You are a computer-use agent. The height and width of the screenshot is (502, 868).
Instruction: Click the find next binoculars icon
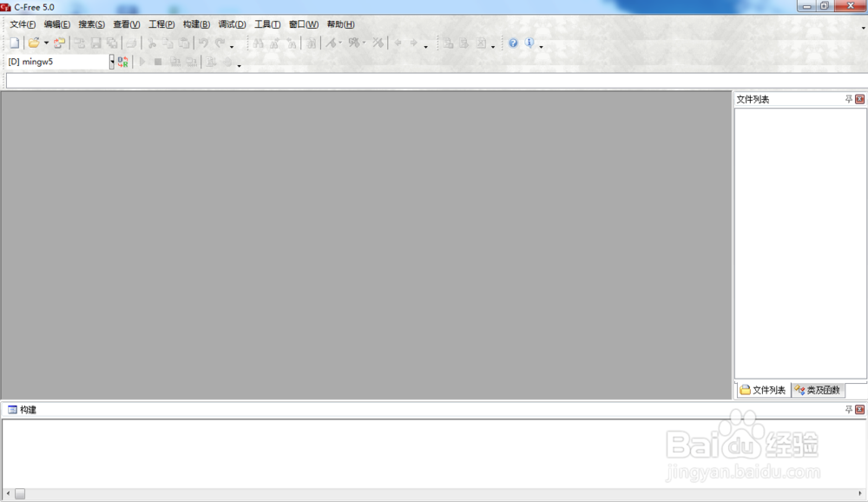(274, 43)
